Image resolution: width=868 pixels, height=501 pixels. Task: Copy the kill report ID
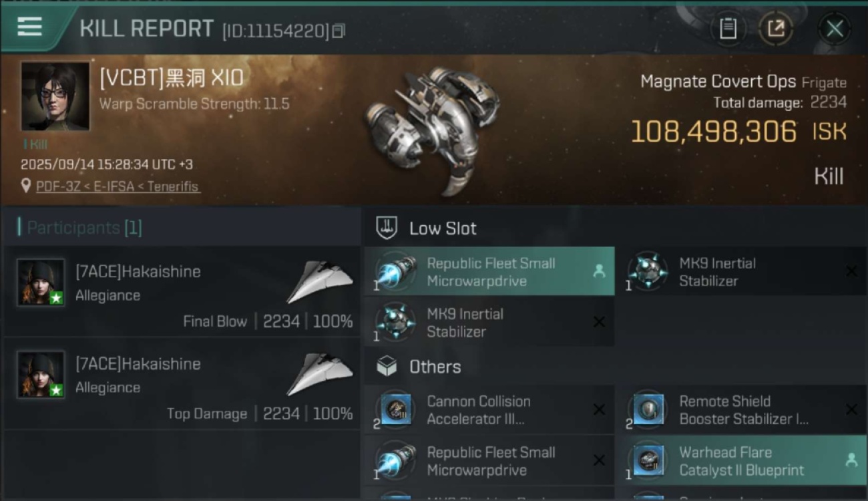339,31
